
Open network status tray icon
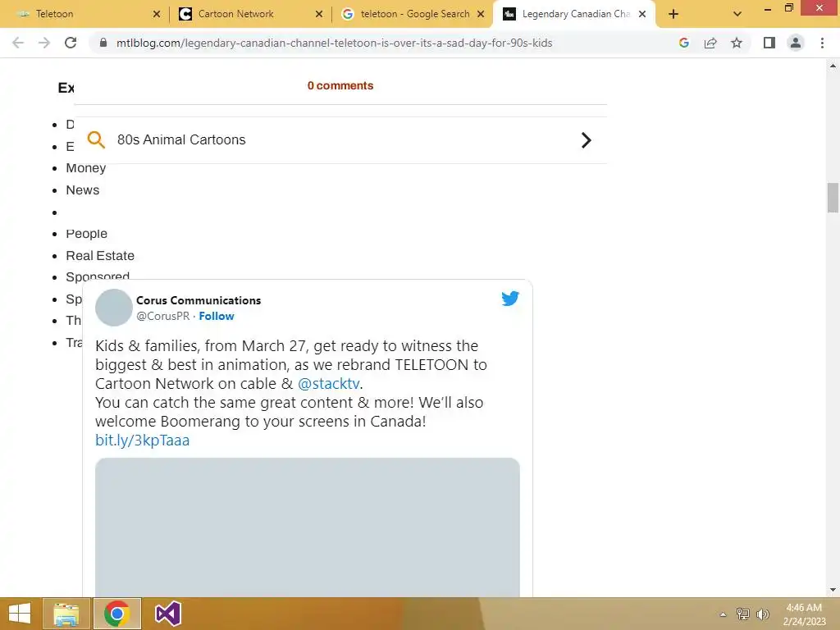[x=742, y=614]
